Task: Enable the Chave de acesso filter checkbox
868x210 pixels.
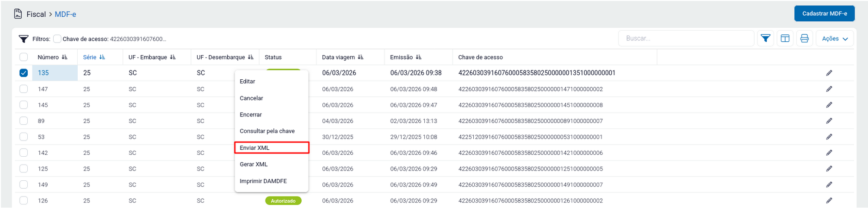Action: click(x=57, y=39)
